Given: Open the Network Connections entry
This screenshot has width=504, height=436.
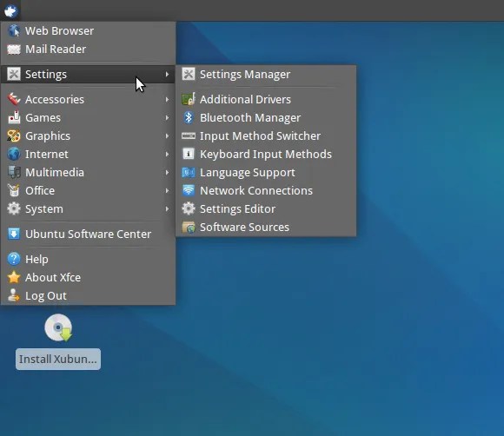Looking at the screenshot, I should pyautogui.click(x=266, y=190).
